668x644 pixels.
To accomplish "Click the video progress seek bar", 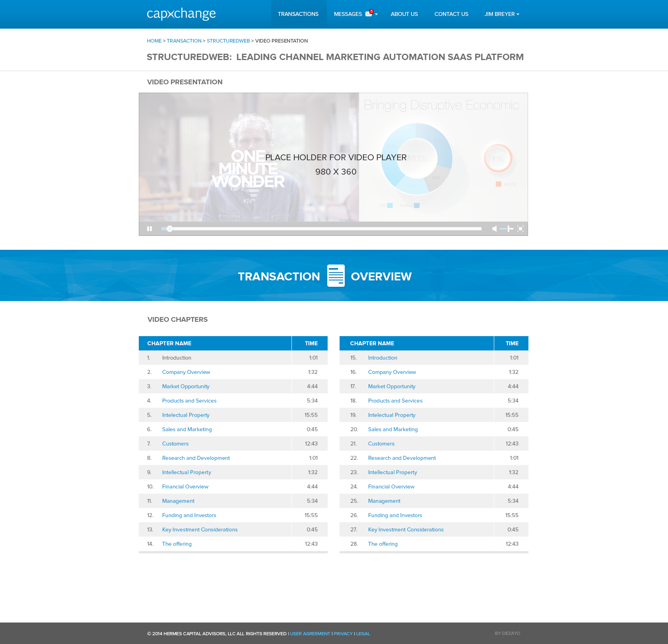I will pos(321,229).
